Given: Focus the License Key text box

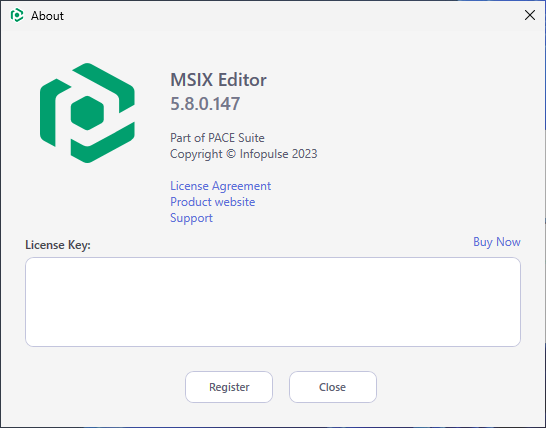Looking at the screenshot, I should tap(273, 302).
